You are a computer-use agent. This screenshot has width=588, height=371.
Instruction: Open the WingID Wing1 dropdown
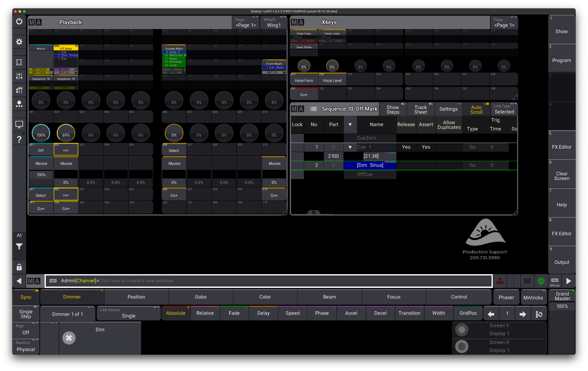[x=274, y=22]
